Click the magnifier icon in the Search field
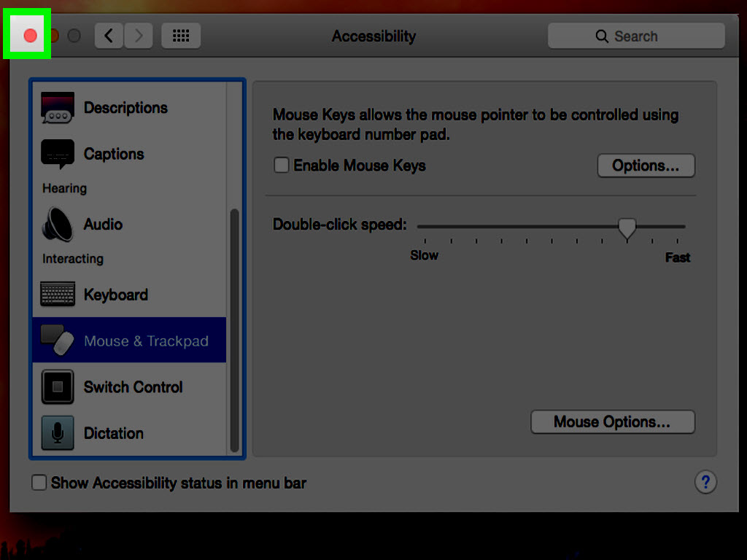747x560 pixels. 602,36
